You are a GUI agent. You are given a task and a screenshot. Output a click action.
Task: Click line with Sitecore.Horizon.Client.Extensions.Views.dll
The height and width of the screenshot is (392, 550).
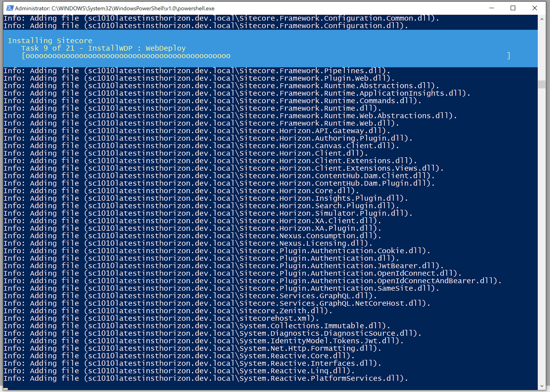(x=223, y=169)
